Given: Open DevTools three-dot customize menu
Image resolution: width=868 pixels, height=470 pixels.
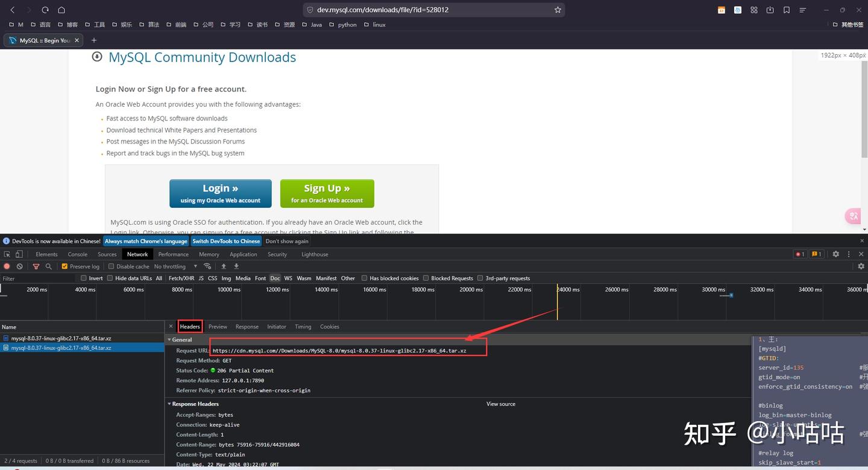Looking at the screenshot, I should click(x=849, y=254).
